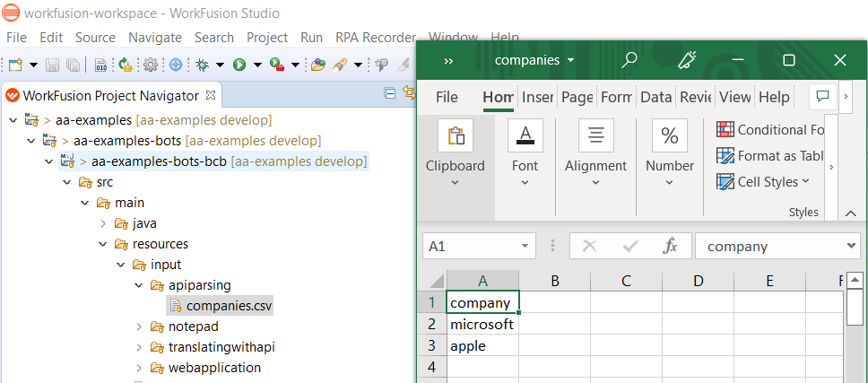Open the pen marker dropdown arrow
The width and height of the screenshot is (868, 383).
coord(358,65)
